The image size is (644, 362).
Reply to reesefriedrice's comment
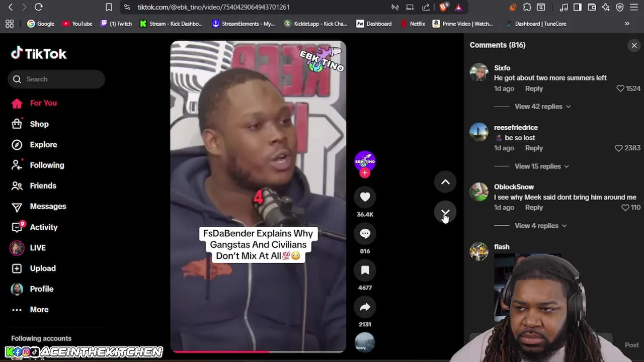tap(534, 148)
